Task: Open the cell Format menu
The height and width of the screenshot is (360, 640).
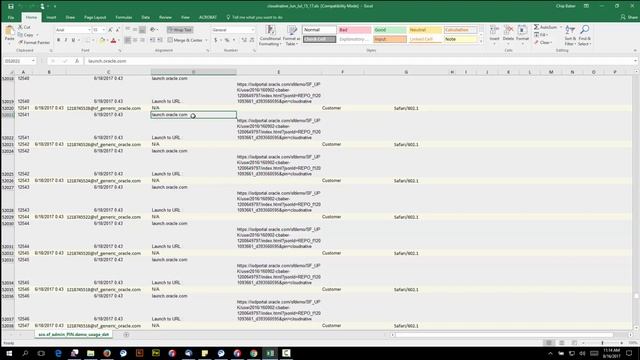Action: coord(522,35)
